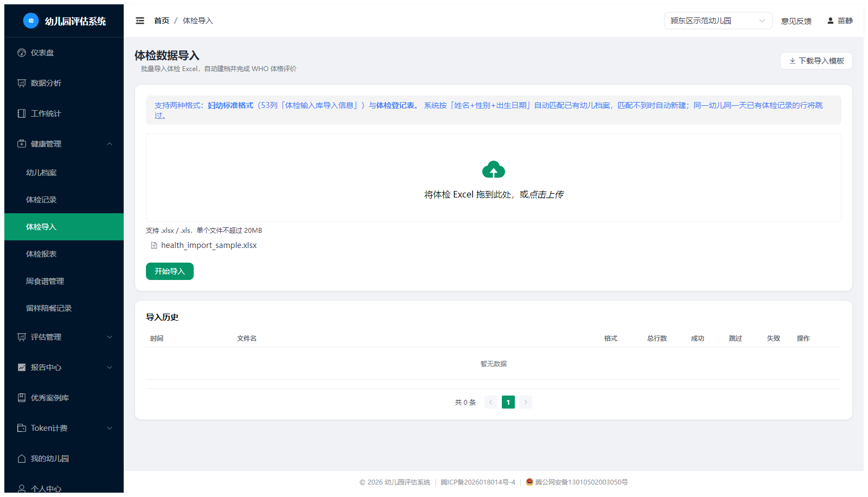Click 点击上传 in the upload area
This screenshot has height=497, width=868.
point(546,194)
